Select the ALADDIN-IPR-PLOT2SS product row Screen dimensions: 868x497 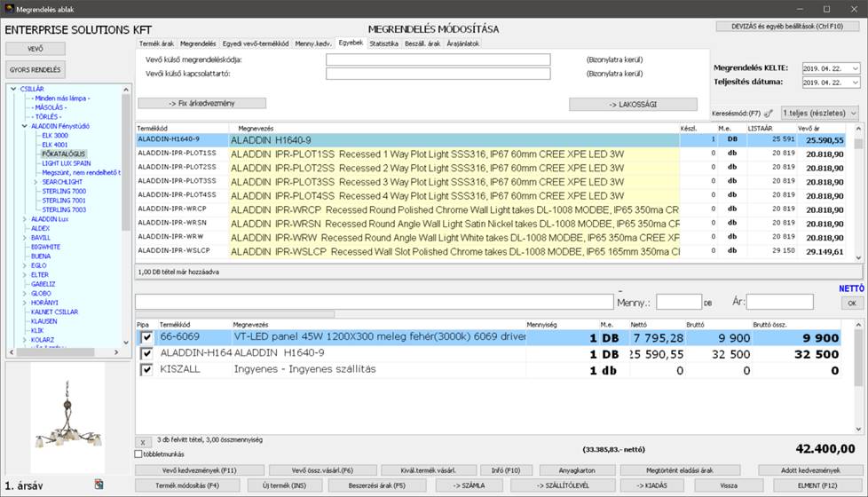(x=491, y=168)
